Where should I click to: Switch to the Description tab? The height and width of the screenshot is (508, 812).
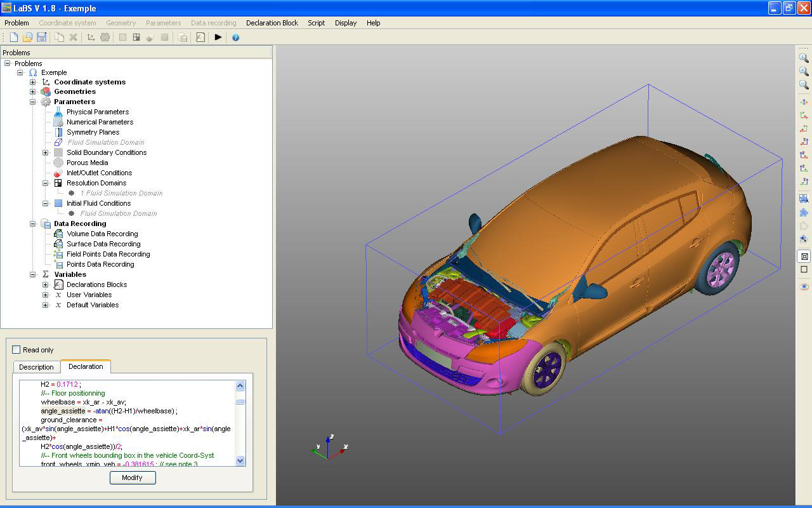36,367
